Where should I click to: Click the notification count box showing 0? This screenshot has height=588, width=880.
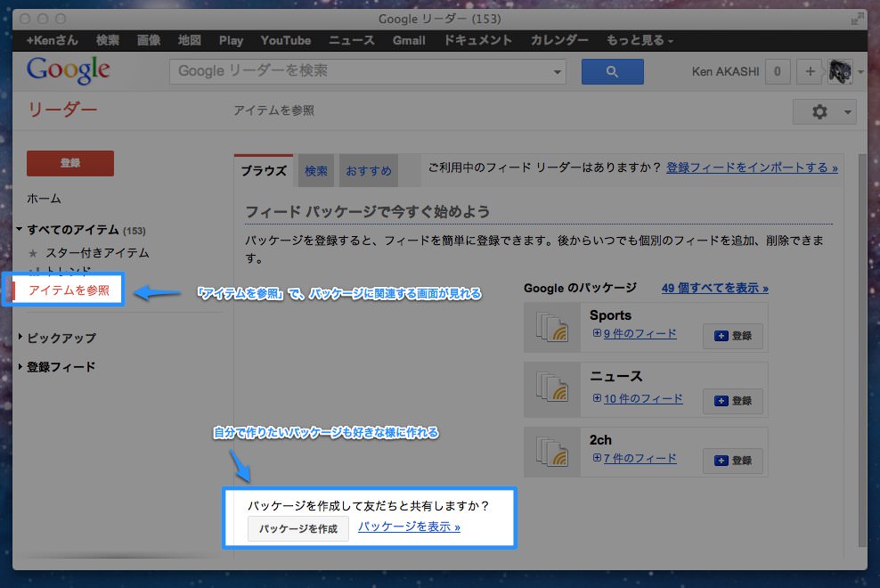tap(778, 72)
